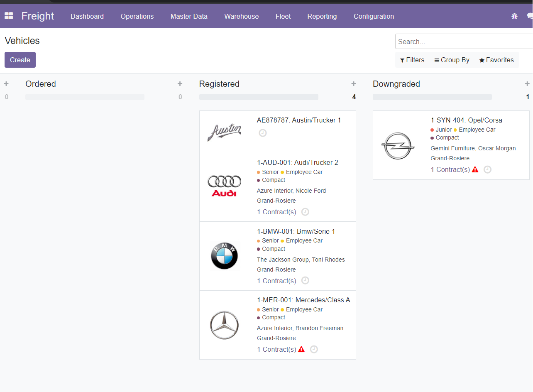
Task: Open the BMW logo vehicle card
Action: (x=224, y=256)
